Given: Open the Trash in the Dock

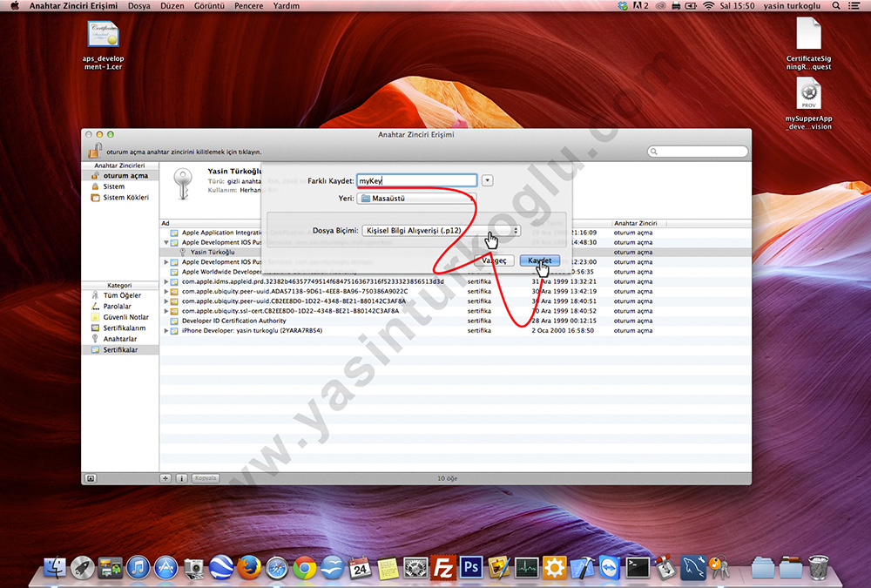Looking at the screenshot, I should 818,567.
